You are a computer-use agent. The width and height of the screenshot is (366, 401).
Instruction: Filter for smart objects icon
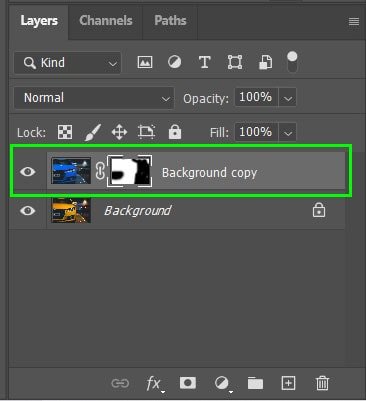(x=265, y=62)
